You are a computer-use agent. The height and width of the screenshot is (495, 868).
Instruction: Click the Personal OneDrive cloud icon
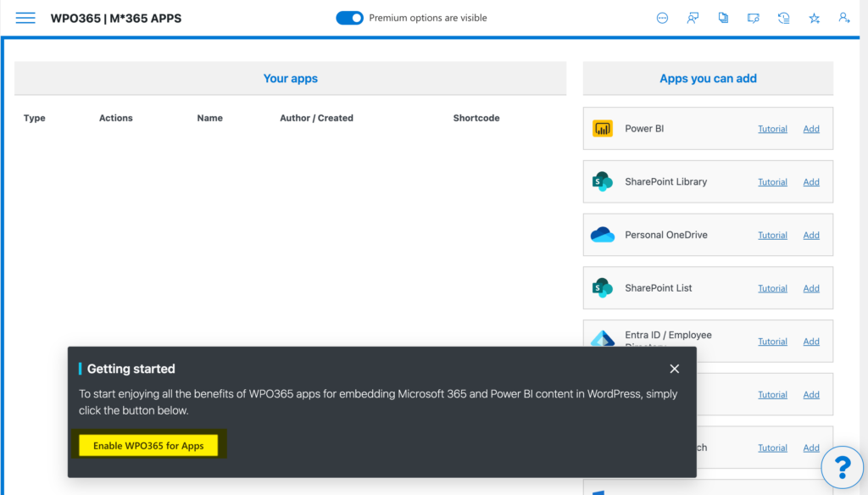[603, 235]
